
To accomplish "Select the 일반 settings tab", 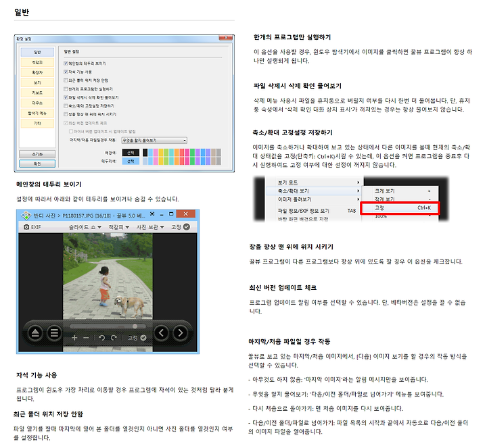I will [x=37, y=52].
